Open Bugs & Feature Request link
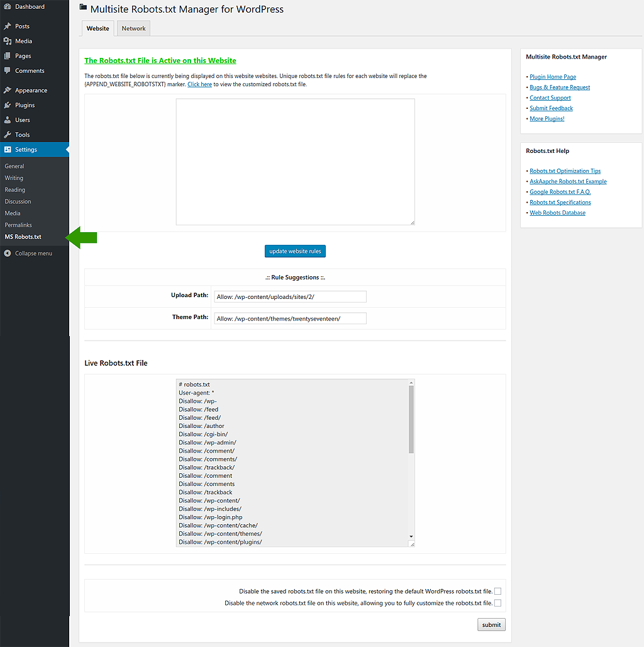The width and height of the screenshot is (644, 647). tap(560, 87)
